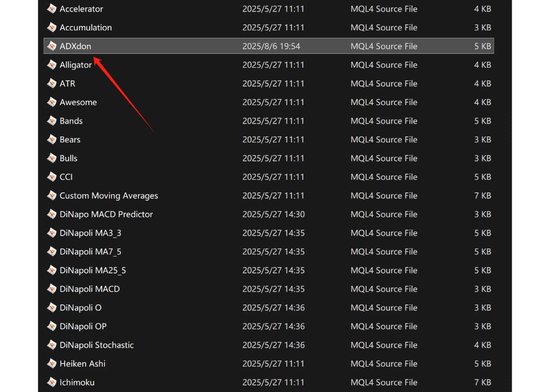The image size is (552, 392).
Task: Click the DiNapoli MA7_5 file icon
Action: click(x=52, y=251)
